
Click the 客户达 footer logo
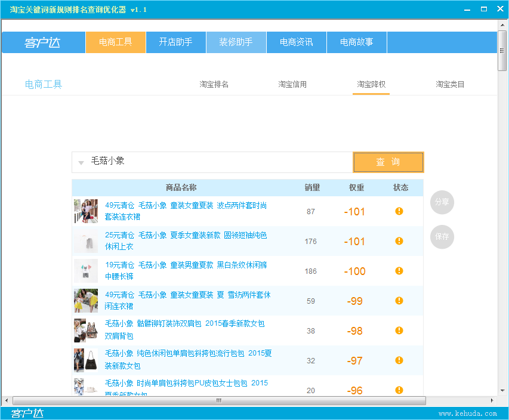coord(27,413)
